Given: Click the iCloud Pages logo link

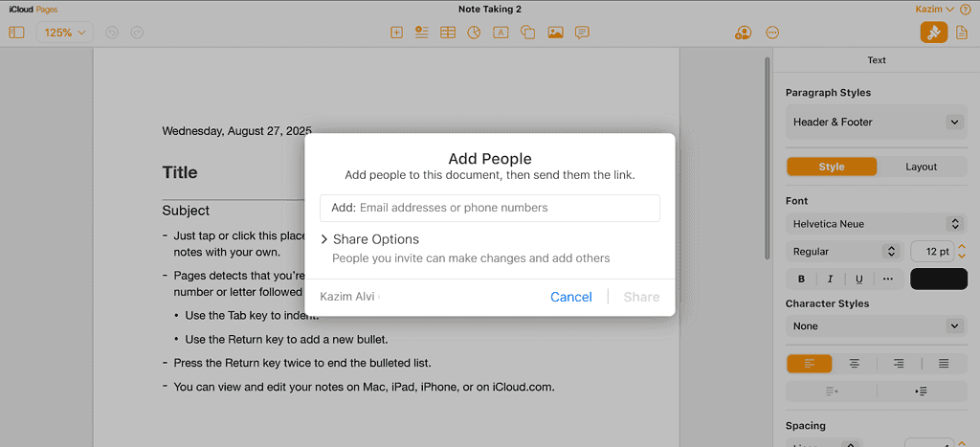Looking at the screenshot, I should 33,10.
